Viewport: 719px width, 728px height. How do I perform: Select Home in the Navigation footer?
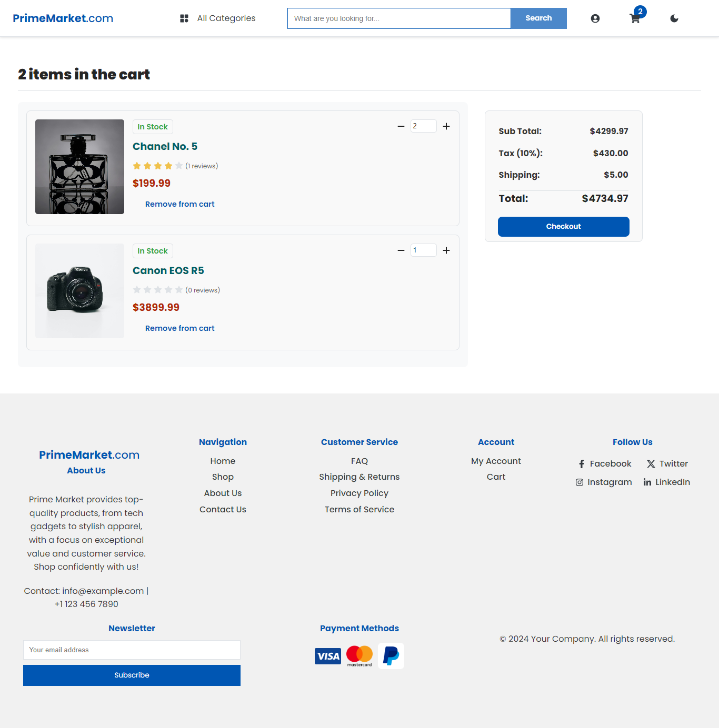(223, 461)
